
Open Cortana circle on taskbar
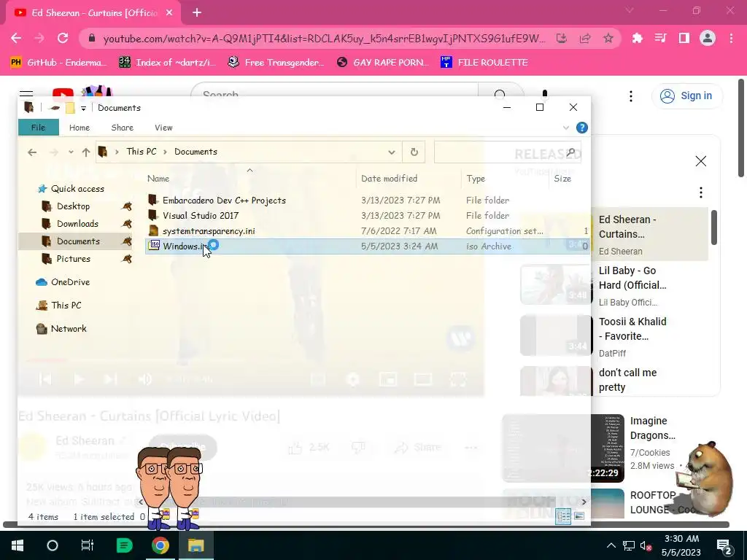click(53, 545)
